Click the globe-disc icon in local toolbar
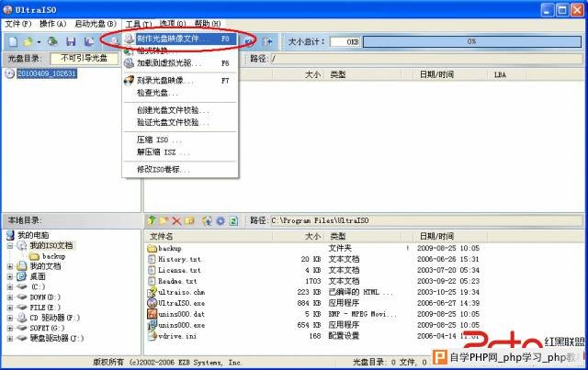The width and height of the screenshot is (588, 370). click(x=207, y=220)
